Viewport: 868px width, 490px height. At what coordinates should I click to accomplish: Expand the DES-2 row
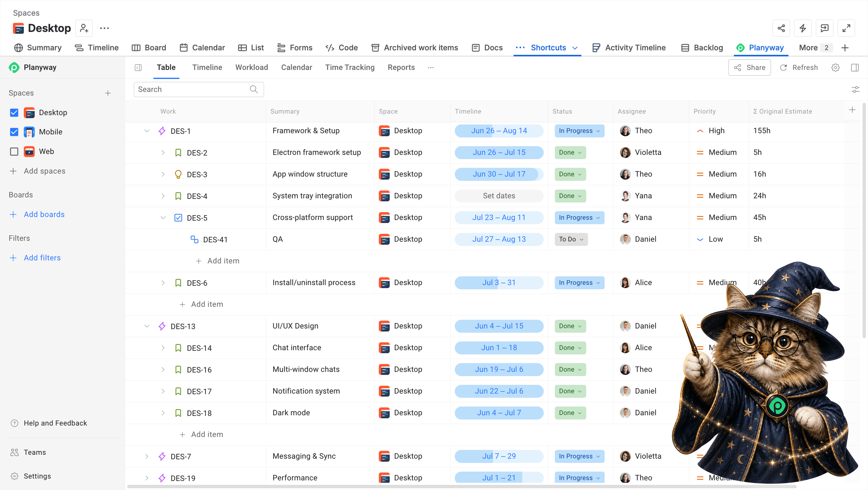[x=163, y=153]
